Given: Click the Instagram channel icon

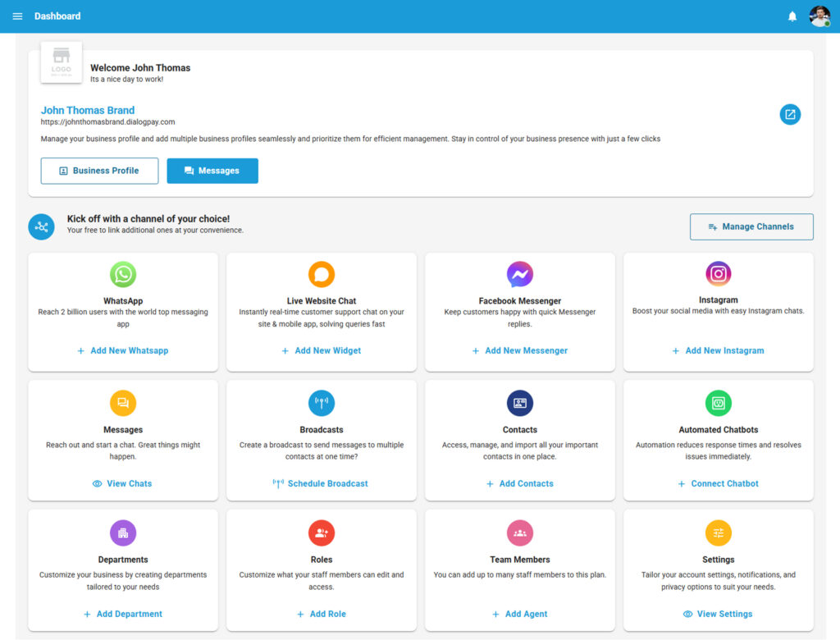Looking at the screenshot, I should [x=719, y=274].
